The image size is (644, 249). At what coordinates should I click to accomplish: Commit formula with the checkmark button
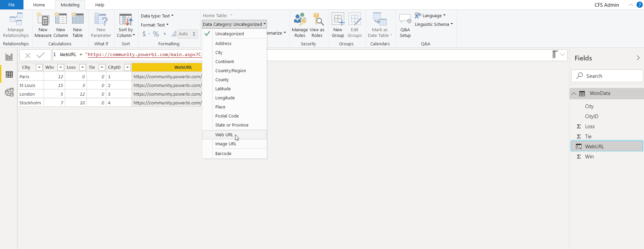[41, 55]
